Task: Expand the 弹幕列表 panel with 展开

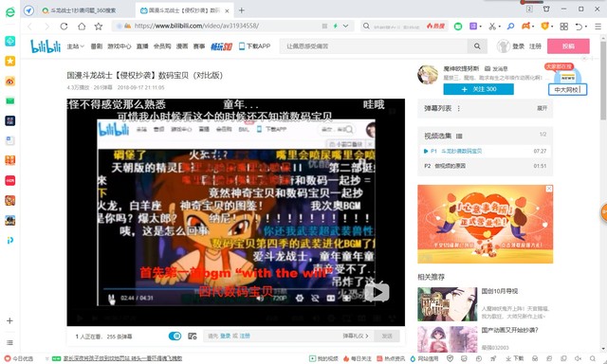Action: pyautogui.click(x=542, y=108)
